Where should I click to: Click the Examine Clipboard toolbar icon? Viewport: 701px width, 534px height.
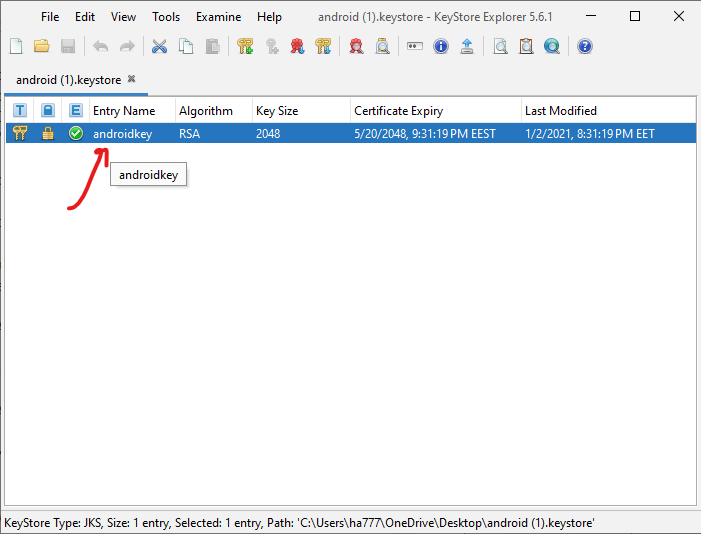point(526,46)
